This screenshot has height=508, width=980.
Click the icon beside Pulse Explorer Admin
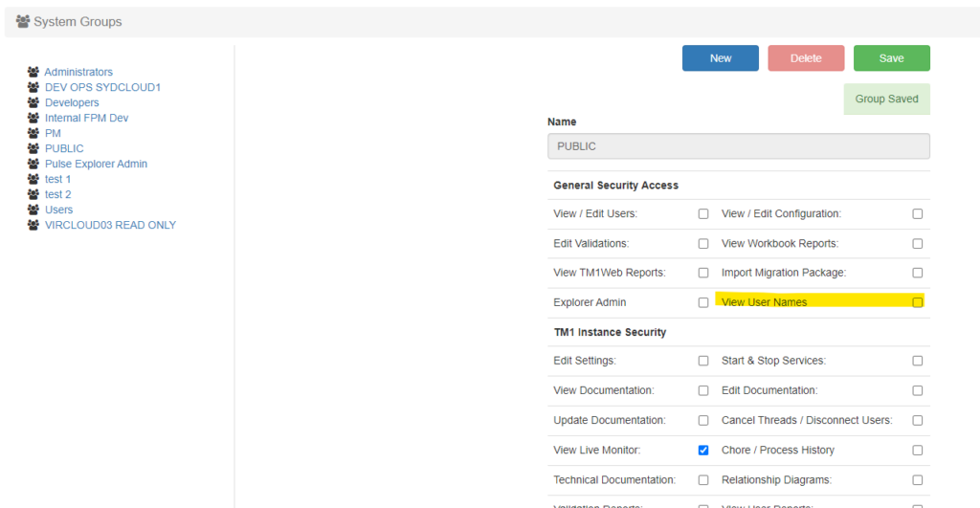[33, 164]
